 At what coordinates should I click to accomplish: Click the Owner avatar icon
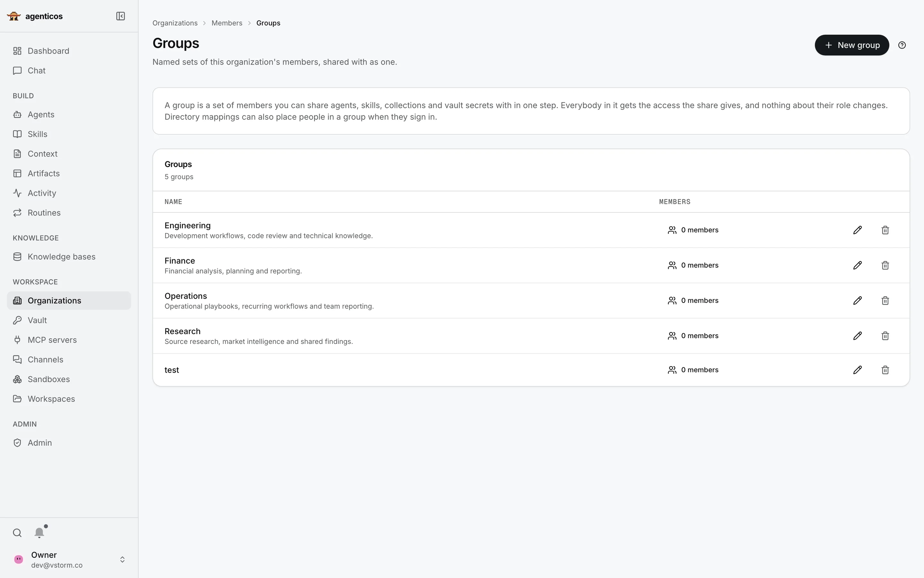coord(18,559)
